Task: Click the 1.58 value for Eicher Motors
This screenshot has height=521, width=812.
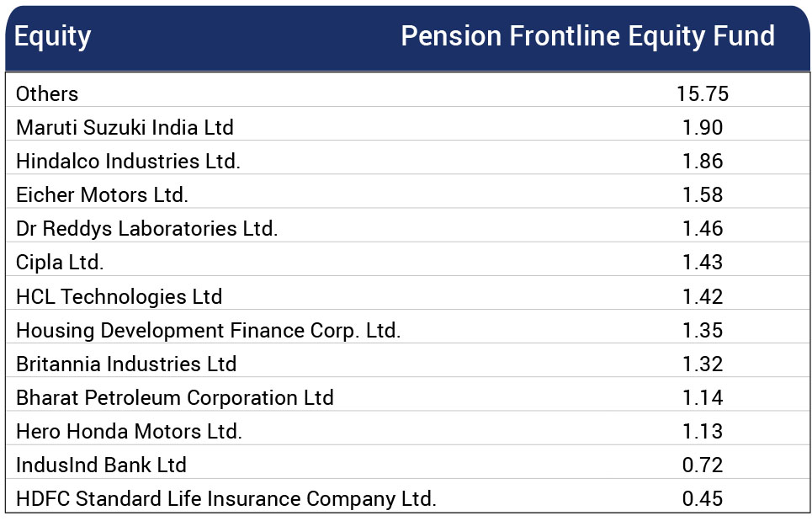Action: coord(703,194)
